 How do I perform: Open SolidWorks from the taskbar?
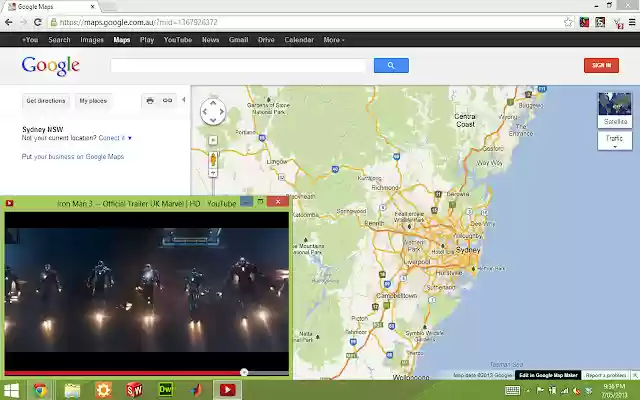tap(134, 390)
